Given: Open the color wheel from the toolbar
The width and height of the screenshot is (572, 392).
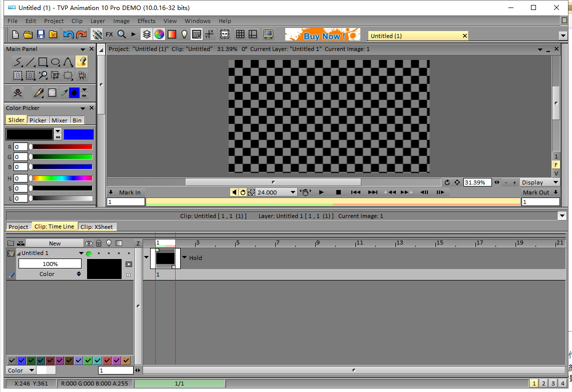Looking at the screenshot, I should 159,34.
